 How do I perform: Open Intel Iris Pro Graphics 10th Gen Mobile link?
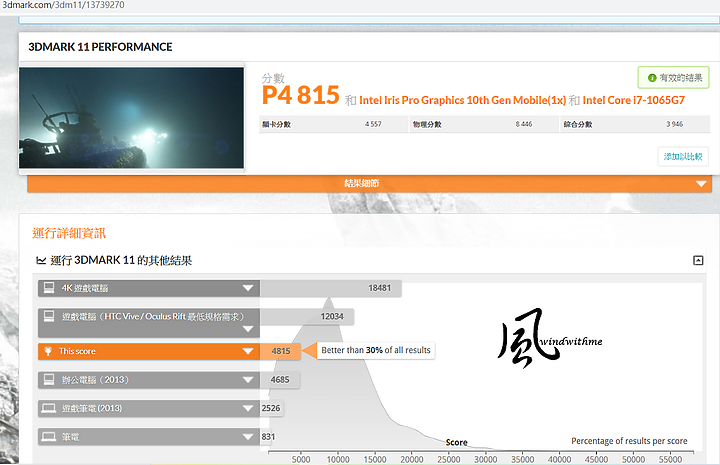462,100
